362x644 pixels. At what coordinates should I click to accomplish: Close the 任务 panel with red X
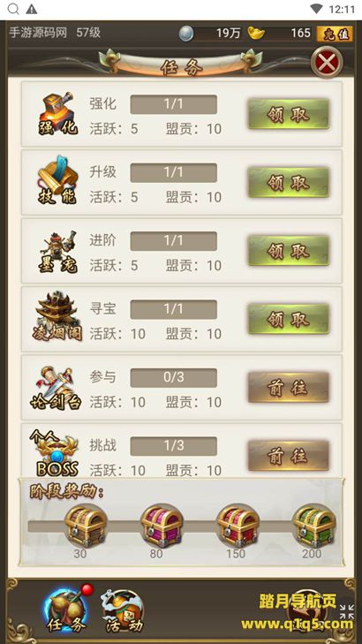click(327, 63)
